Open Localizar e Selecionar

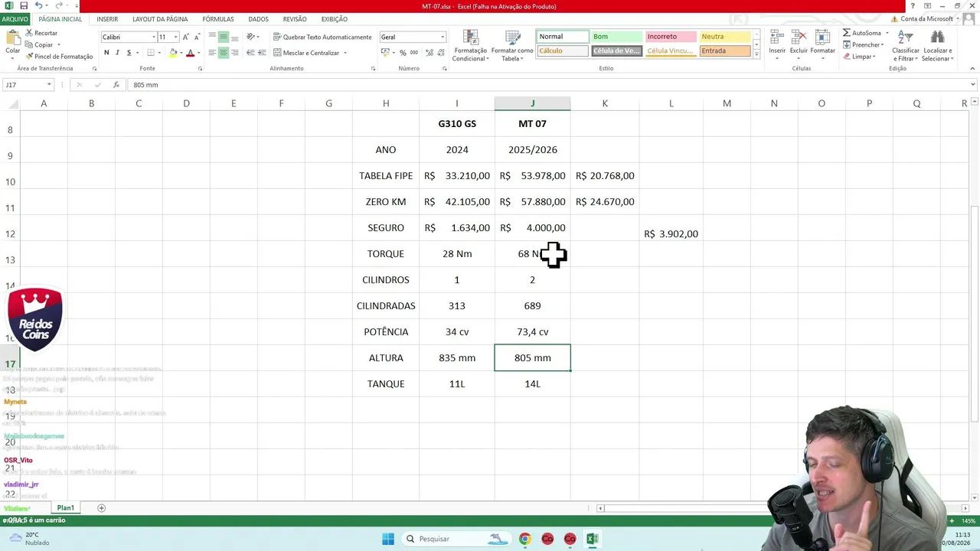tap(936, 46)
